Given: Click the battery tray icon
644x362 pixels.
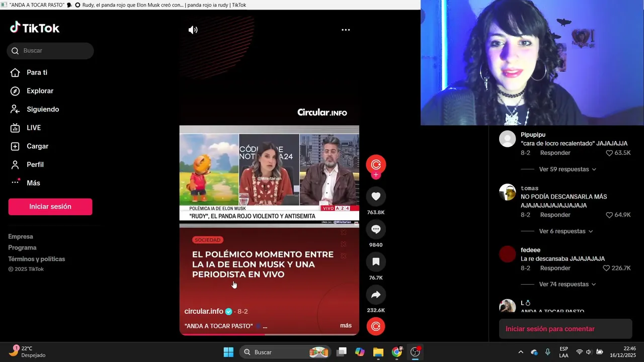Looking at the screenshot, I should click(x=600, y=352).
